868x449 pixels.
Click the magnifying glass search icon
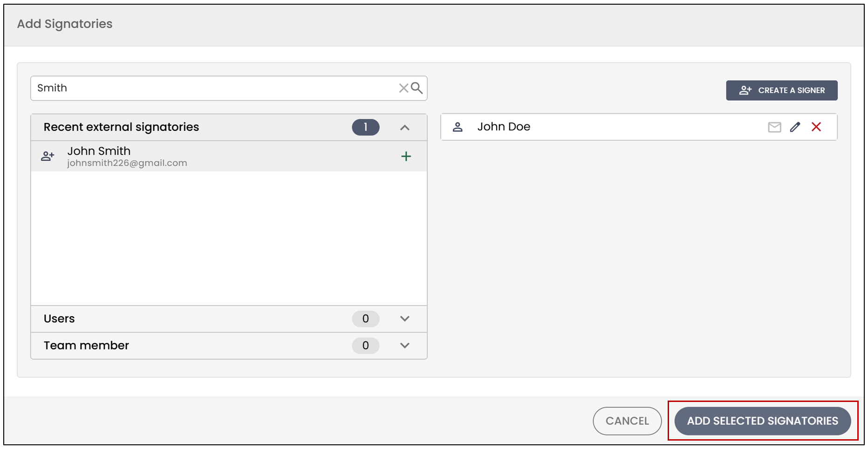pos(417,88)
